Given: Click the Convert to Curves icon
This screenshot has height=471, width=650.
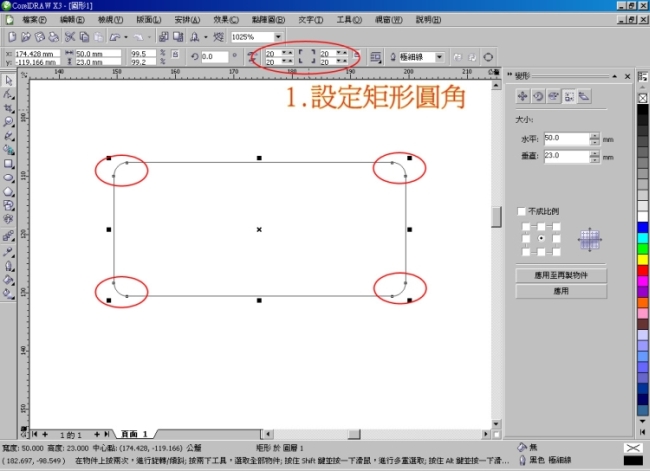Looking at the screenshot, I should point(488,57).
